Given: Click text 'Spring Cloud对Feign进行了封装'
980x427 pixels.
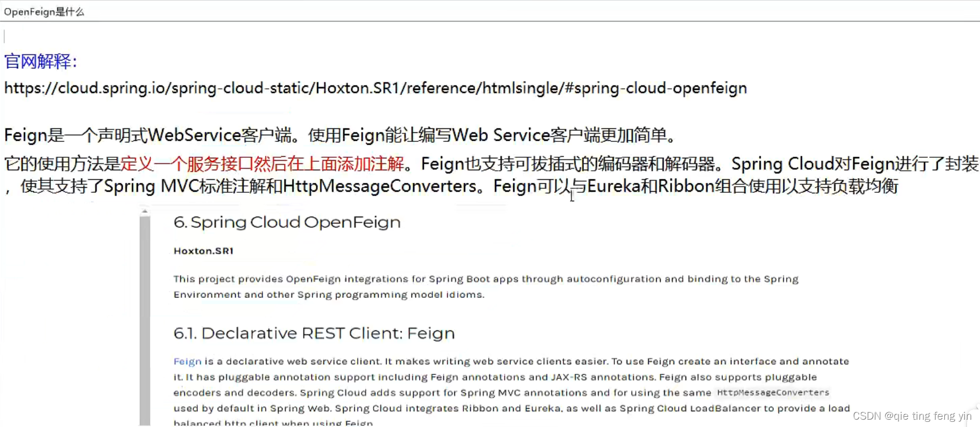Looking at the screenshot, I should coord(855,164).
